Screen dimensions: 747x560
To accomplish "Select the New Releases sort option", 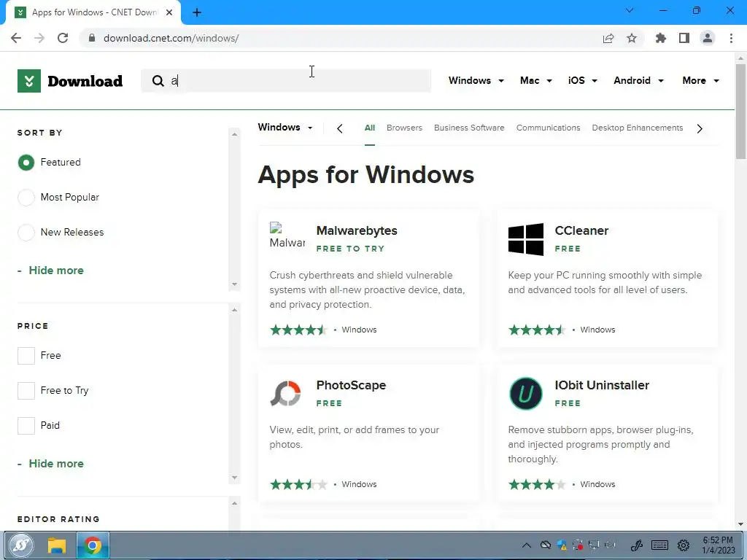I will (26, 233).
